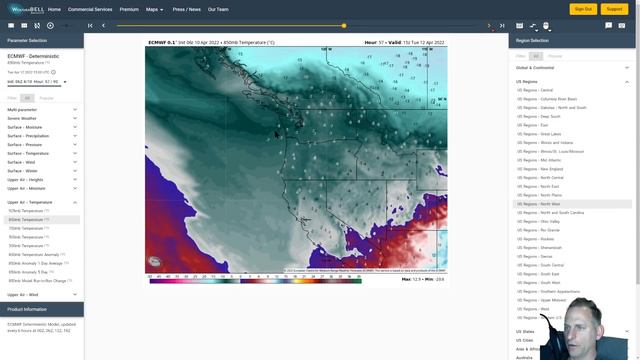
Task: Select All filter in Parameter Selection
Action: pyautogui.click(x=27, y=98)
